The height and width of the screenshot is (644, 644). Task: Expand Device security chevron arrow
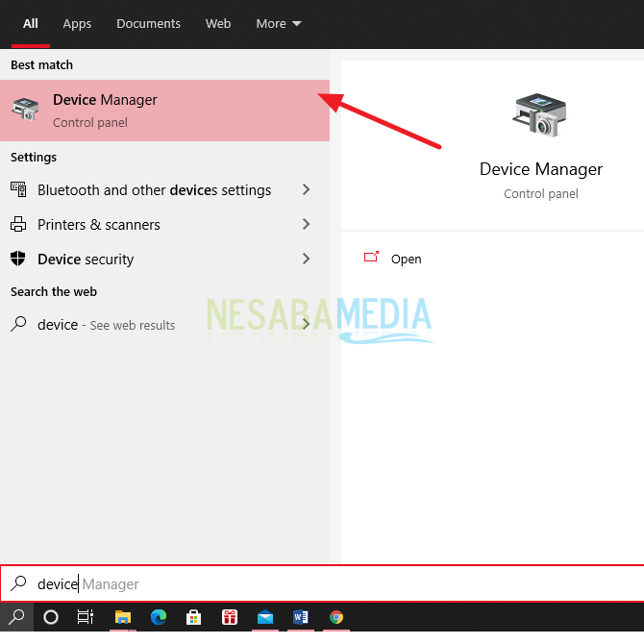pyautogui.click(x=306, y=259)
